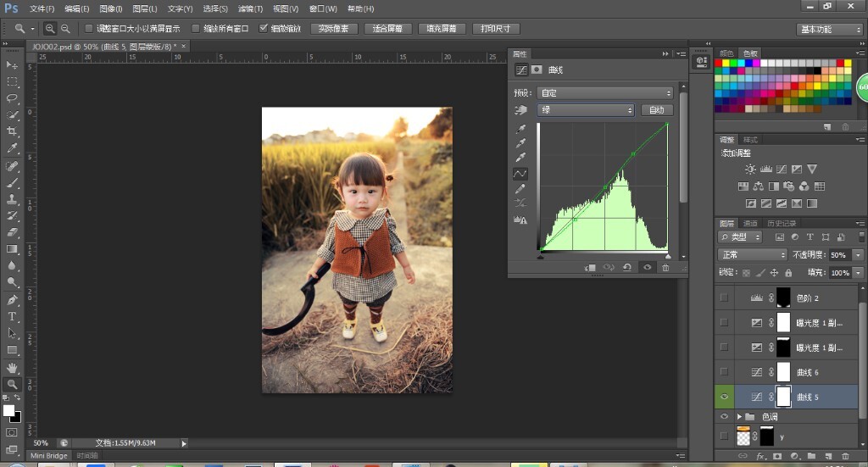Add layer mask at Layers panel bottom

777,457
